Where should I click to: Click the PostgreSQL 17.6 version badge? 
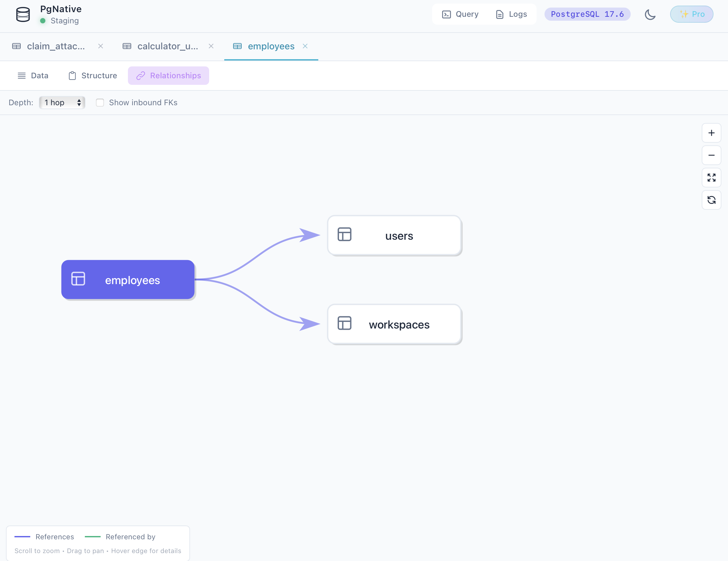(587, 14)
